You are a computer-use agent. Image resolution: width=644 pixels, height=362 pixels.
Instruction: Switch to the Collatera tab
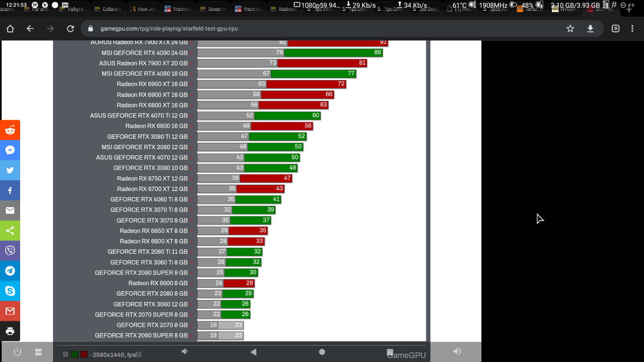[108, 9]
